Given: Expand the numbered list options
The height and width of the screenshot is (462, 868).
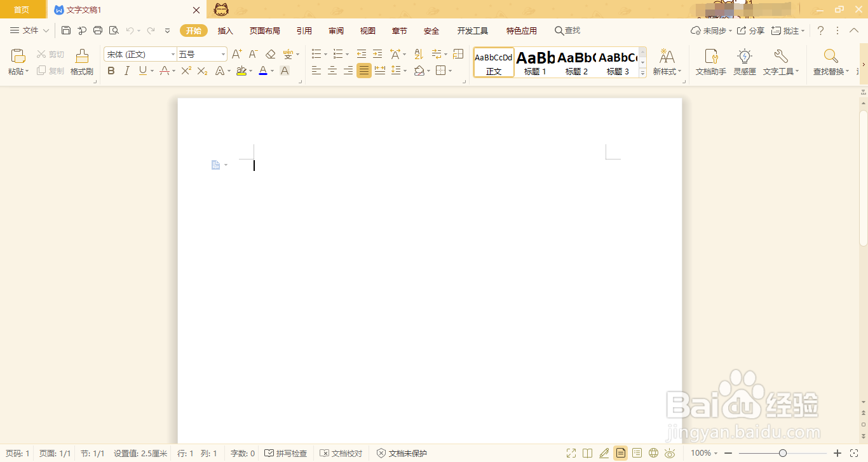Looking at the screenshot, I should coord(348,55).
